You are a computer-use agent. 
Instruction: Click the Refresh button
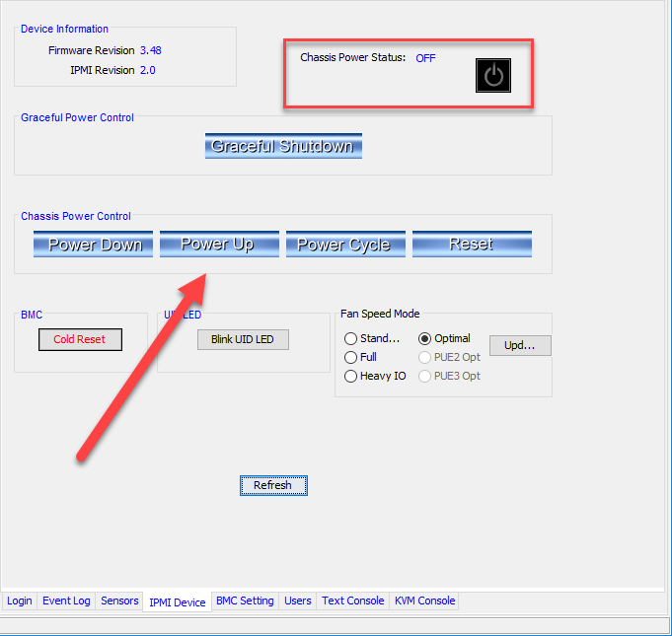(x=273, y=485)
